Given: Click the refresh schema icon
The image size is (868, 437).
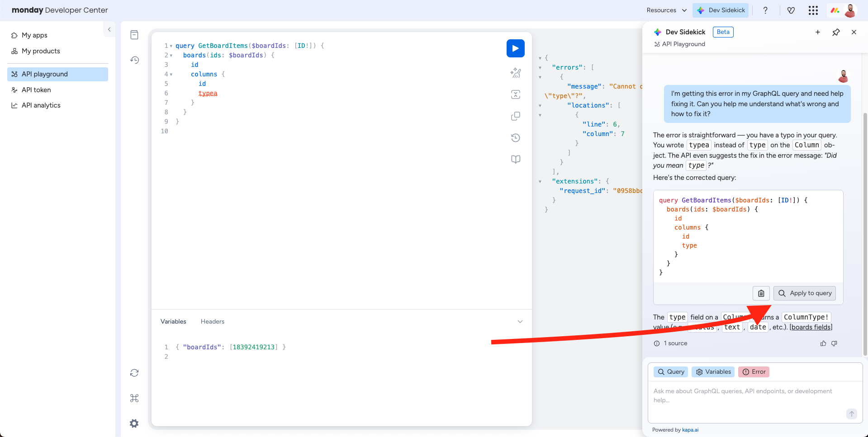Looking at the screenshot, I should click(134, 373).
